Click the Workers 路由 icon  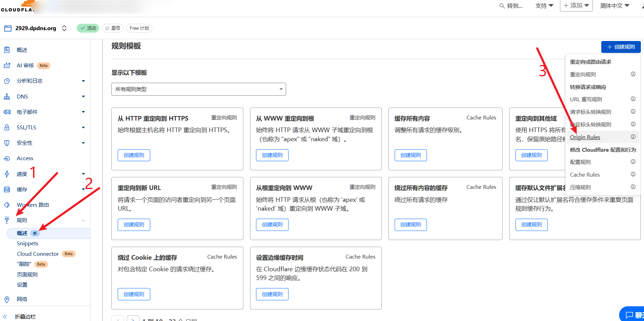[x=7, y=205]
